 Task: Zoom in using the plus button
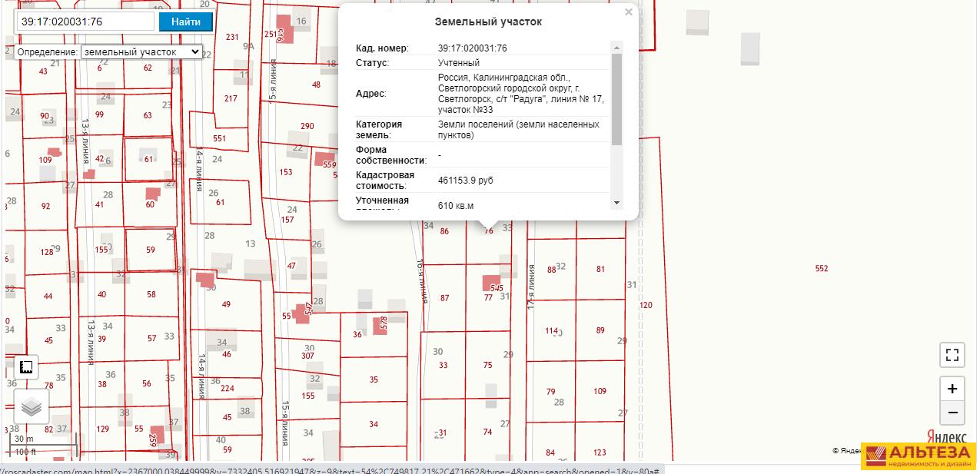coord(952,389)
